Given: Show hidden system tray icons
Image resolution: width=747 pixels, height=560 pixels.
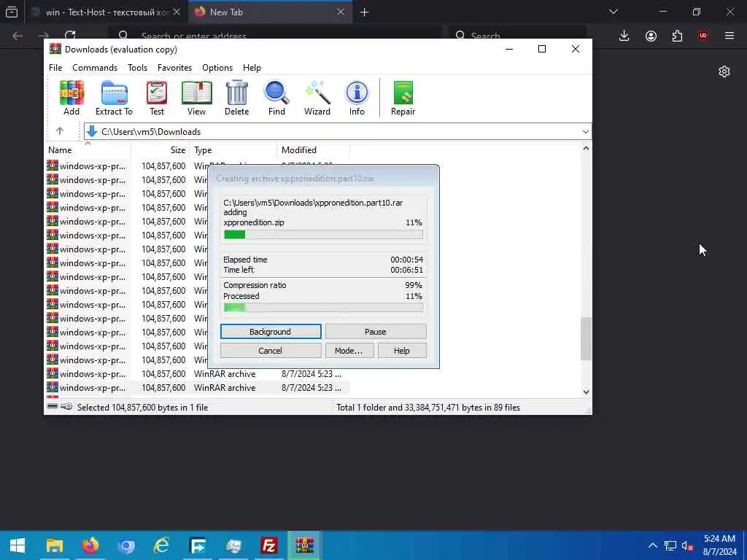Looking at the screenshot, I should pos(653,545).
